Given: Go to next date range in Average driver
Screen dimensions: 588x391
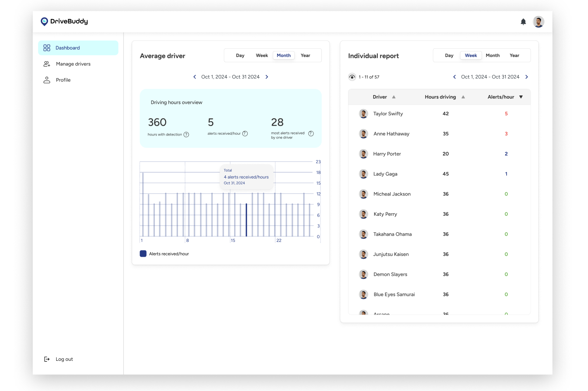Looking at the screenshot, I should pyautogui.click(x=267, y=77).
